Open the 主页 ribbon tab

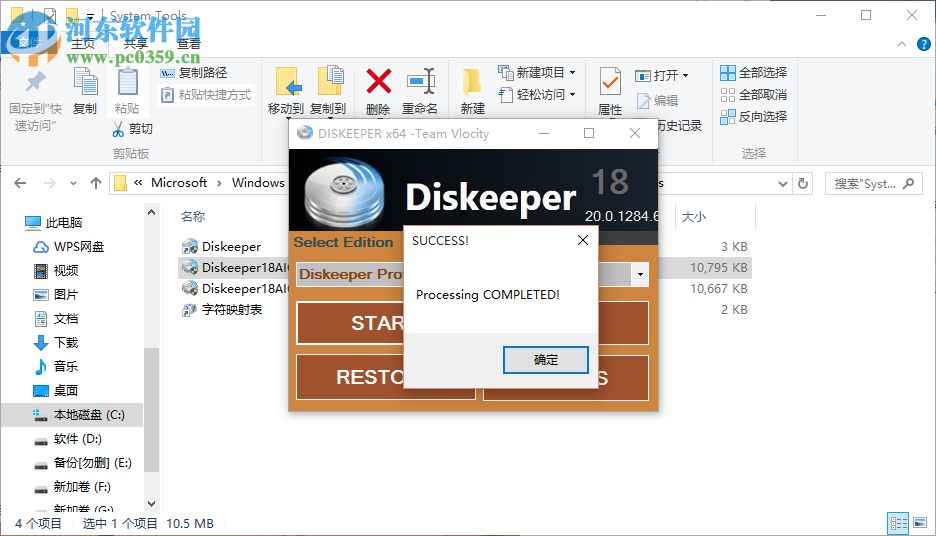(83, 44)
